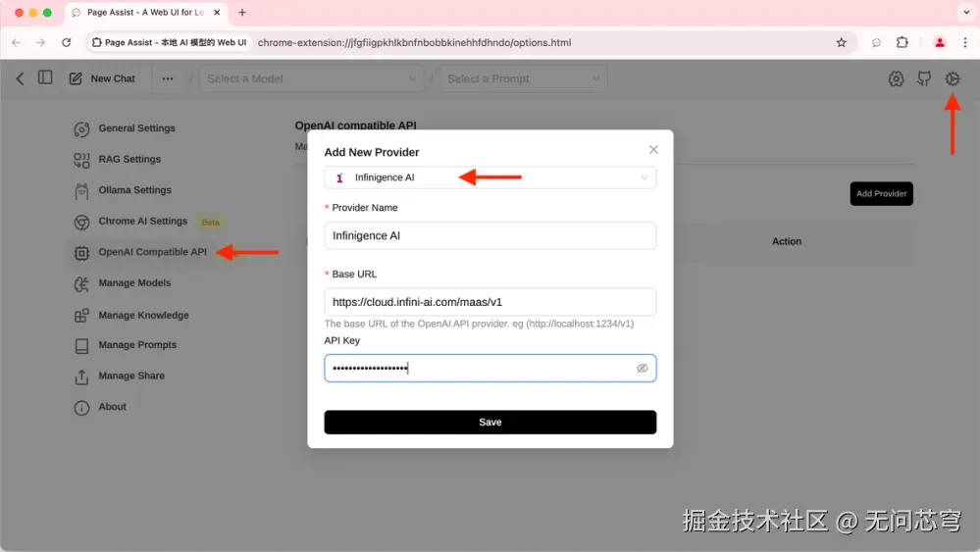This screenshot has width=980, height=552.
Task: Bookmark this page with star icon
Action: (x=842, y=42)
